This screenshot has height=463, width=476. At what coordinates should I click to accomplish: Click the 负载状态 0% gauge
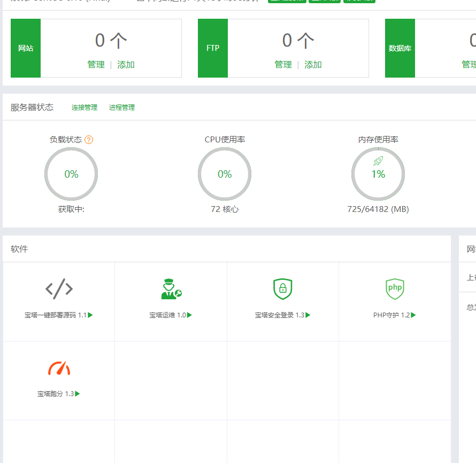tap(71, 174)
